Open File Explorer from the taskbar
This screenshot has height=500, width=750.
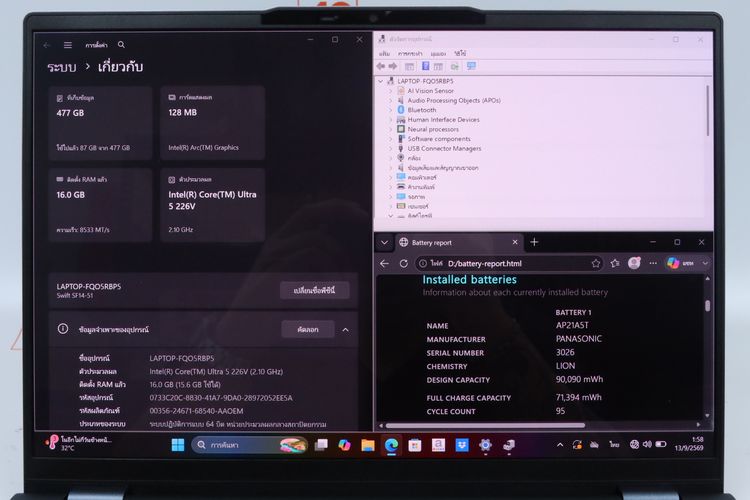368,445
